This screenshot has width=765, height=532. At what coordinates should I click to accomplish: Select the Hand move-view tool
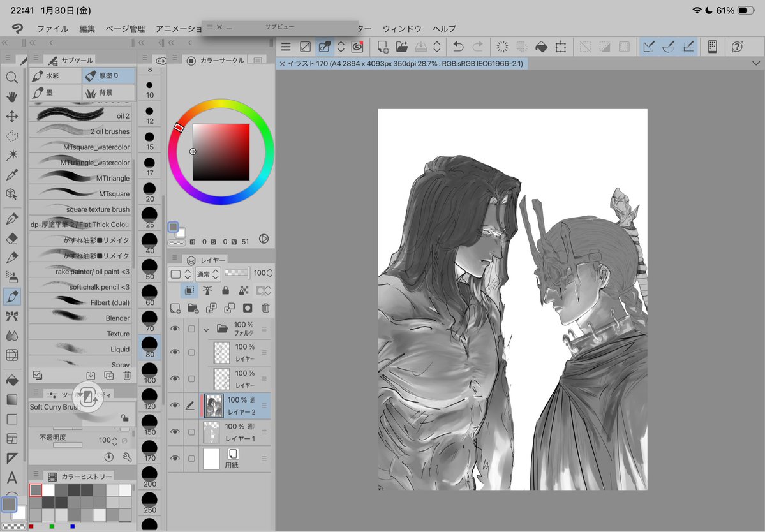11,96
